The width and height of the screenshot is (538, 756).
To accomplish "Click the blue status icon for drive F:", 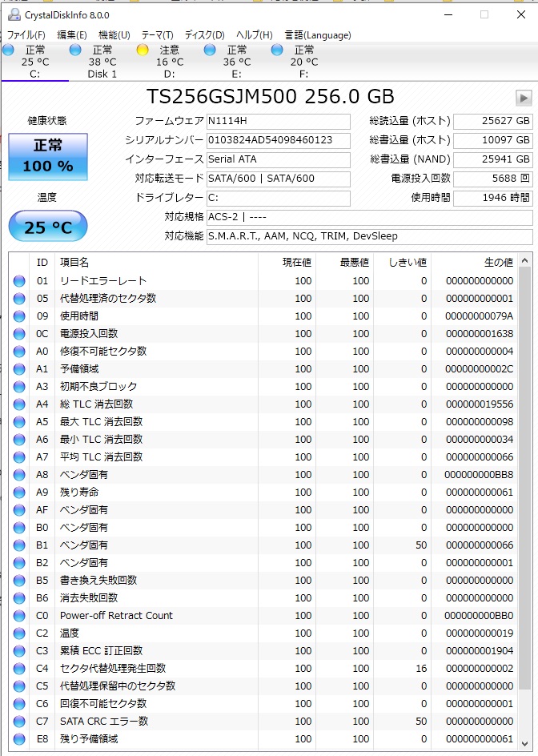I will 277,50.
